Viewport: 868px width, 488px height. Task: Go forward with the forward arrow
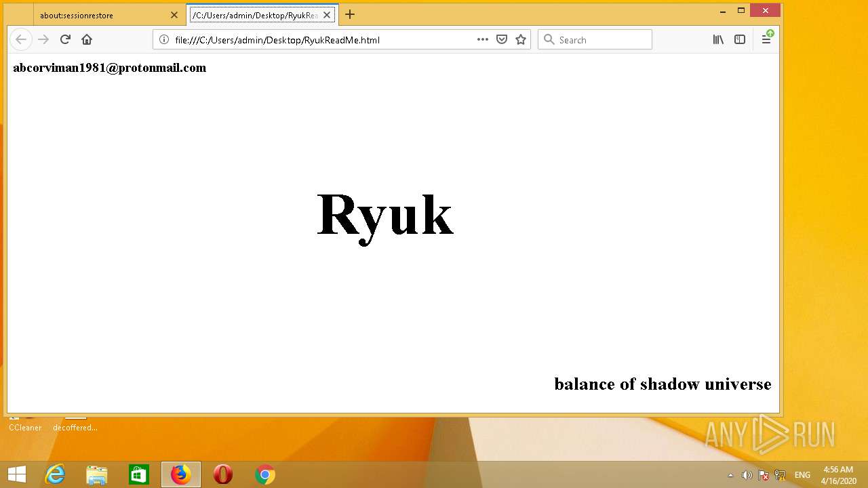43,39
